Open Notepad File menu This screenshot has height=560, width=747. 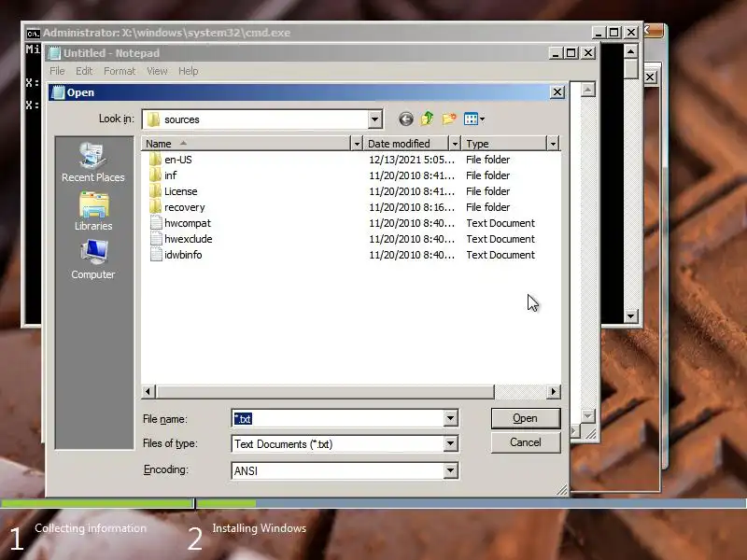click(57, 71)
